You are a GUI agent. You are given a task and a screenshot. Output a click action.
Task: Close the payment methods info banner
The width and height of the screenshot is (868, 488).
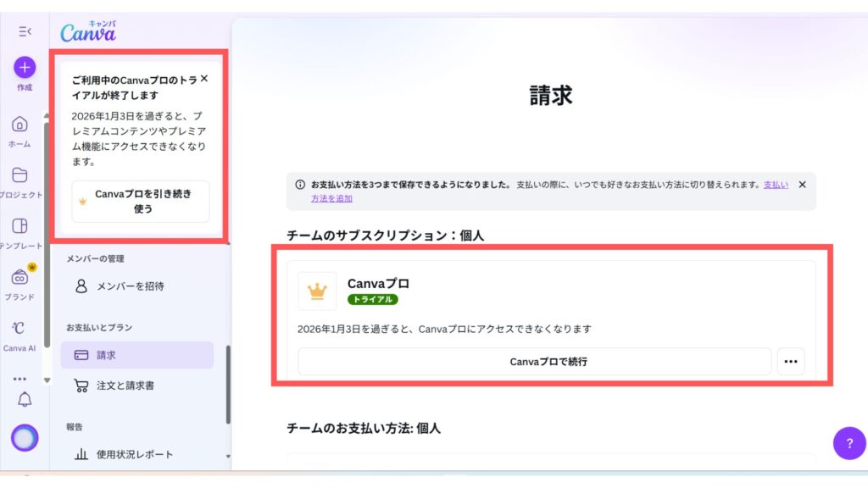coord(802,185)
